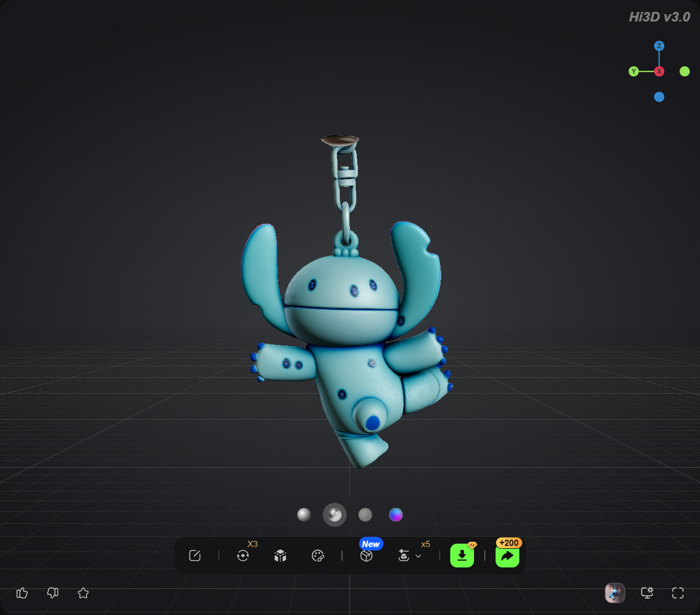Screen dimensions: 700x615
Task: Select the flat gray shading sphere
Action: (x=365, y=514)
